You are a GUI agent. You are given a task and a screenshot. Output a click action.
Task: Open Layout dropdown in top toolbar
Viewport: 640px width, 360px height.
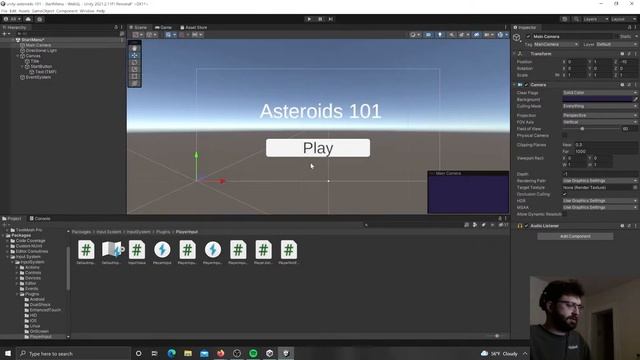[x=624, y=19]
